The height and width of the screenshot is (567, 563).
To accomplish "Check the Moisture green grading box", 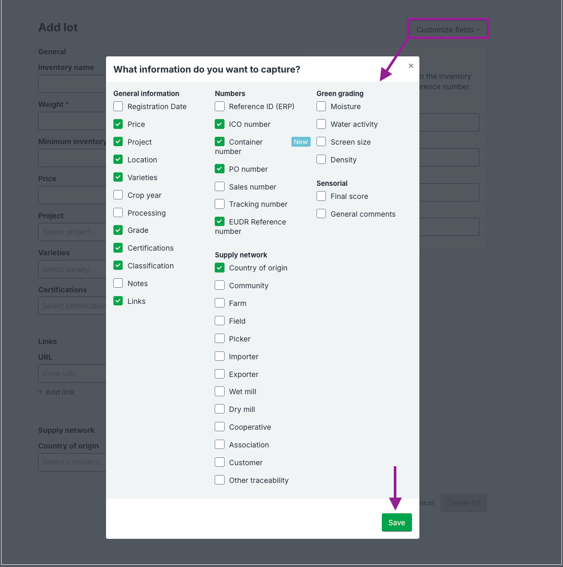I will (x=321, y=106).
